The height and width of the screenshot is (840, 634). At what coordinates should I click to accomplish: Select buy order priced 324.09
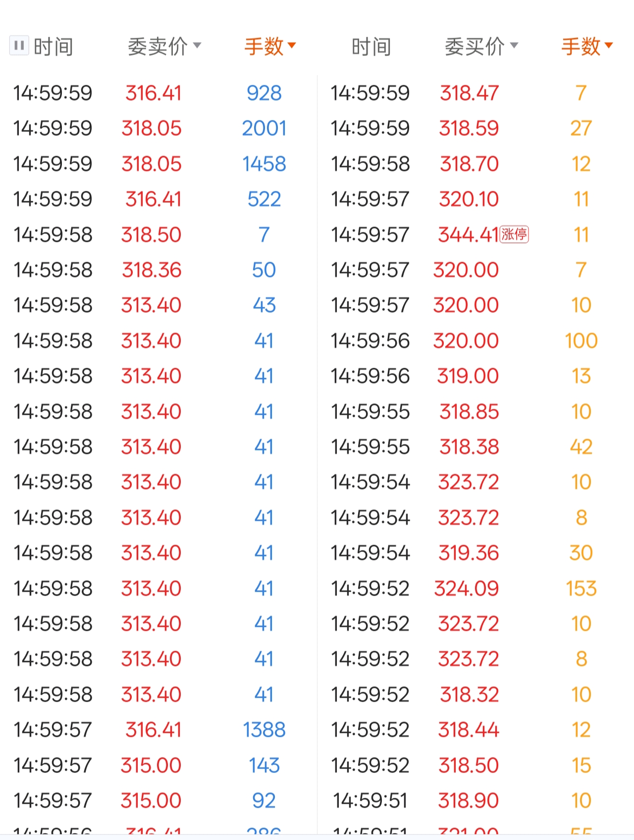point(467,589)
